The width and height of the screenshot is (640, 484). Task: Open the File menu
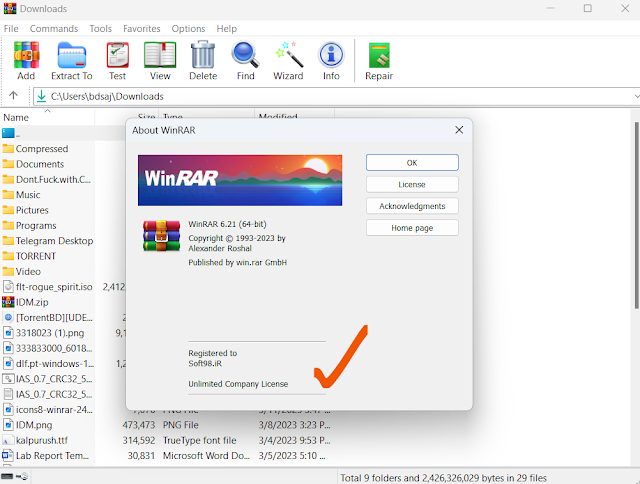[x=11, y=29]
